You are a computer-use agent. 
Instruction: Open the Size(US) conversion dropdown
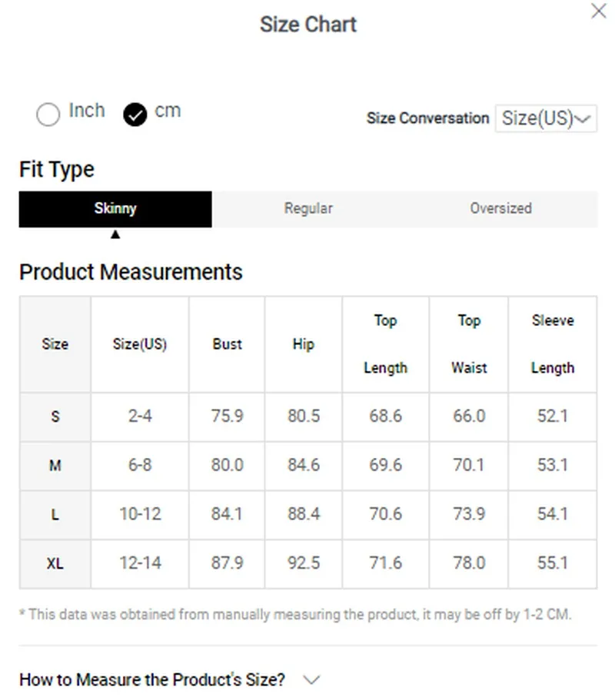coord(546,118)
